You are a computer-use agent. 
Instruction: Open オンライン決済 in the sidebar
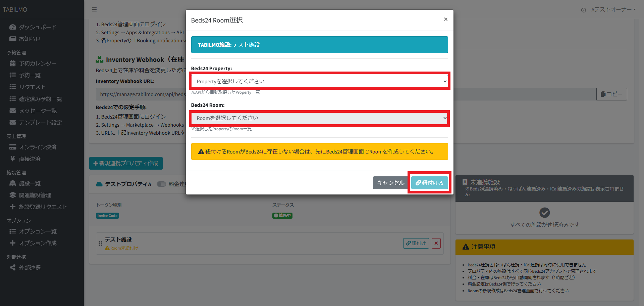pyautogui.click(x=37, y=147)
